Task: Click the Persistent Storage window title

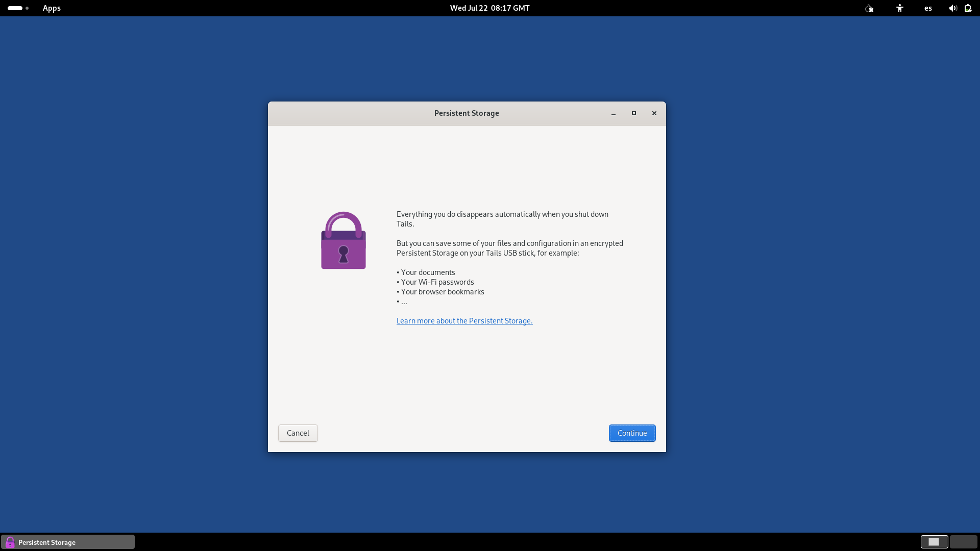Action: pos(467,113)
